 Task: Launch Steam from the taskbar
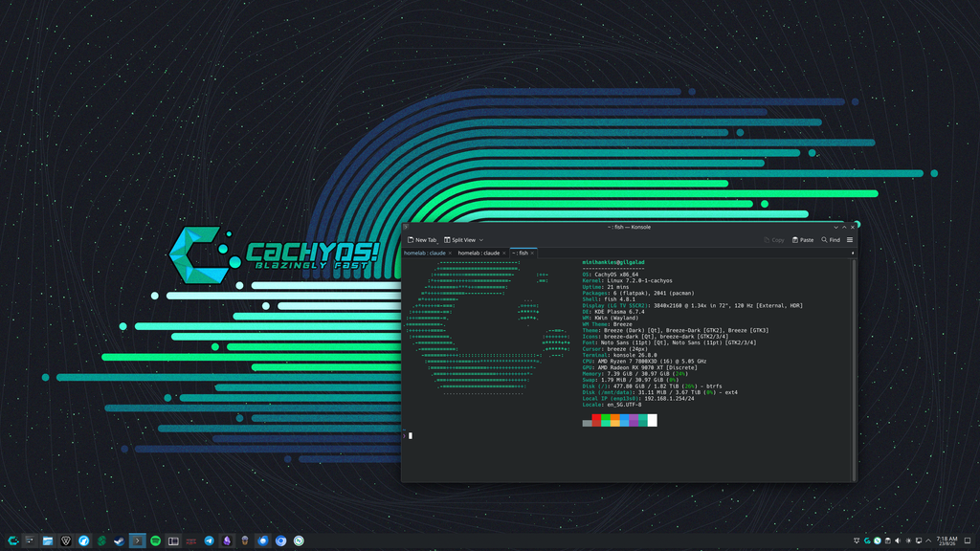[119, 541]
